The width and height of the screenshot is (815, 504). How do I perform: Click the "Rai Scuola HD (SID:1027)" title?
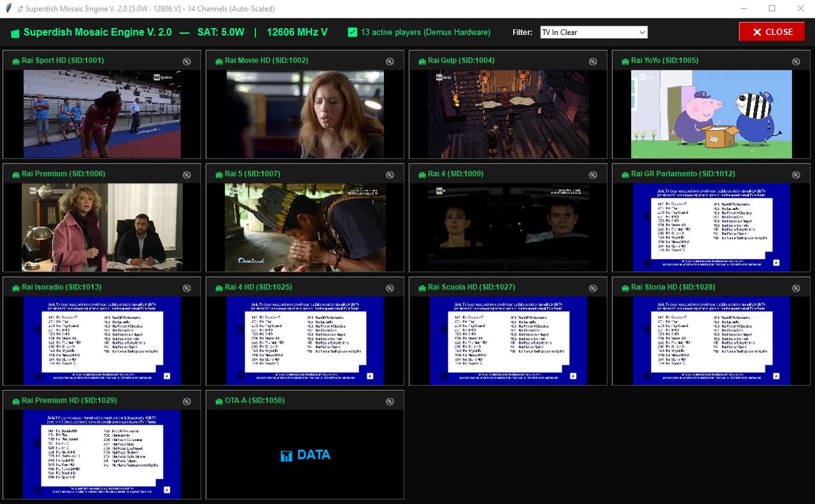472,287
